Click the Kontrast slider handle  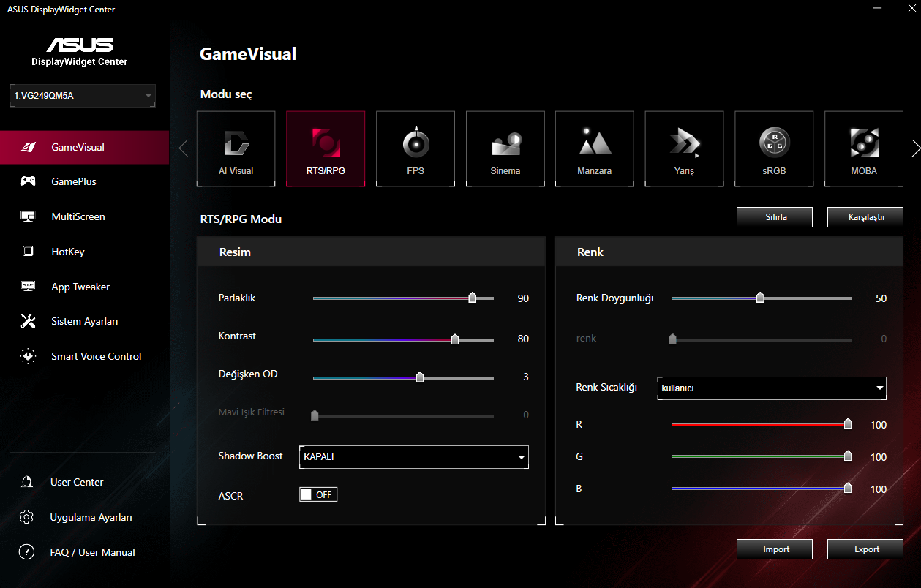pos(455,339)
